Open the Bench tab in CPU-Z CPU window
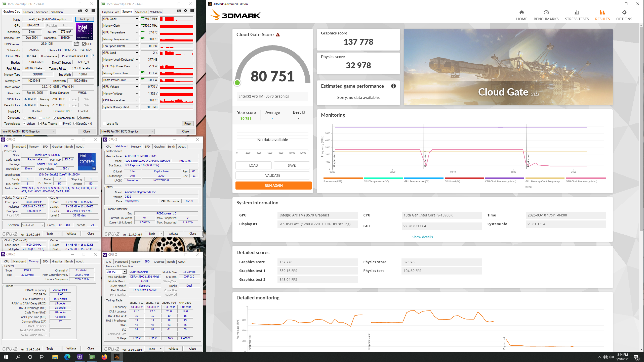Screen dimensions: 644x362 click(69, 147)
